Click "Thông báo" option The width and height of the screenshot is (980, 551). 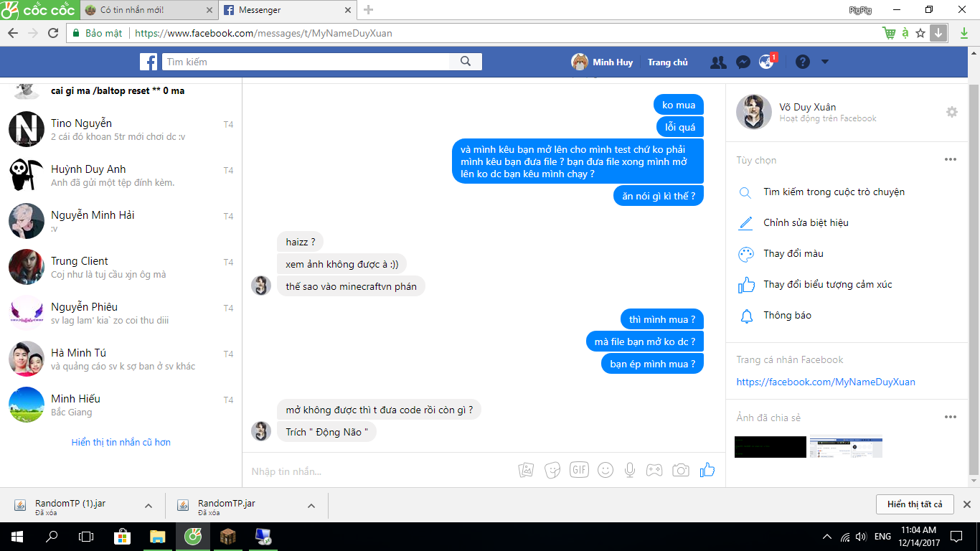click(x=787, y=315)
